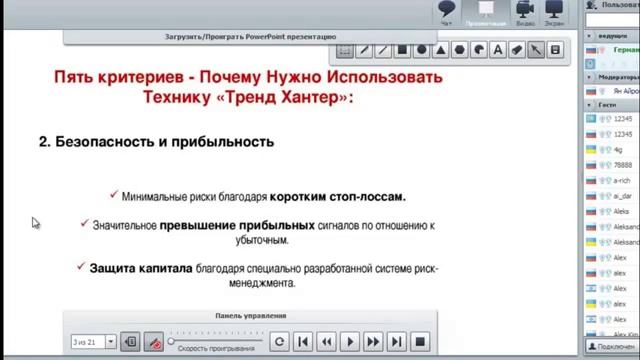
Task: Toggle the annotation marker button with red dot
Action: click(x=154, y=342)
